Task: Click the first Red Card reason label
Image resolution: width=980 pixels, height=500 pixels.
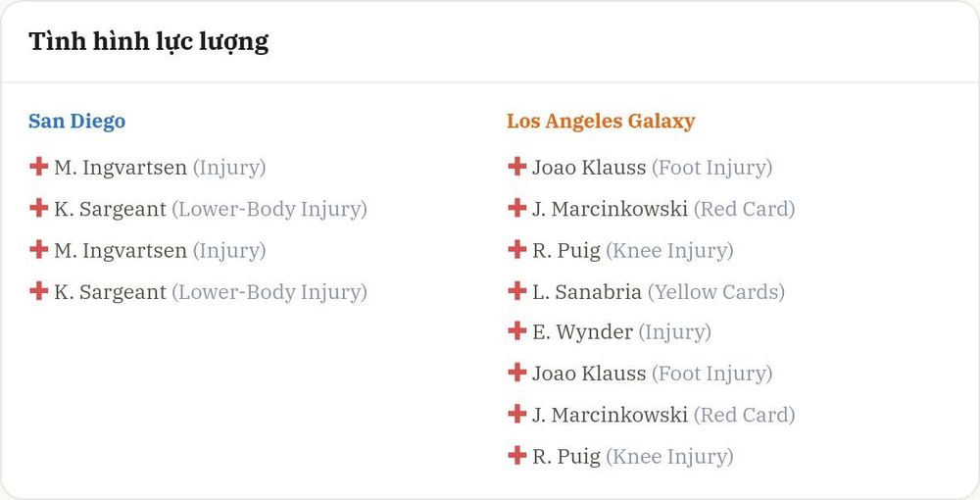Action: pyautogui.click(x=745, y=209)
